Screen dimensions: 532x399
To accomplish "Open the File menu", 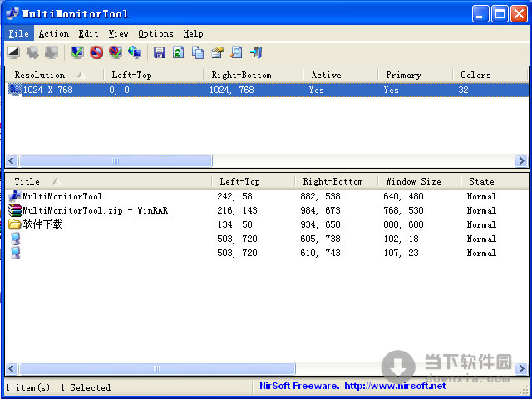I will (x=19, y=33).
